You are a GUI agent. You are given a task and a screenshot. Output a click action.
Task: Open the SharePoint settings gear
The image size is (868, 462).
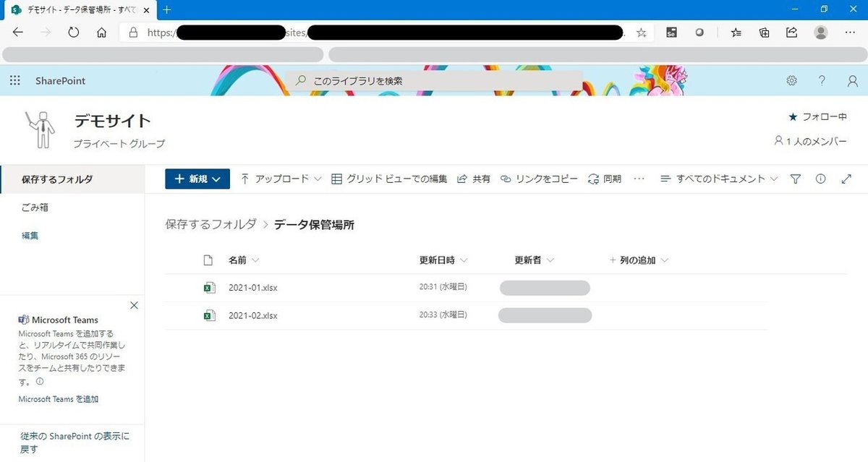(791, 80)
